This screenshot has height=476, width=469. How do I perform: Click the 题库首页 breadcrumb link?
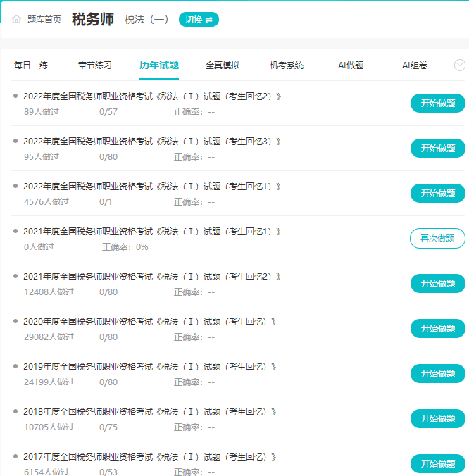[x=44, y=20]
